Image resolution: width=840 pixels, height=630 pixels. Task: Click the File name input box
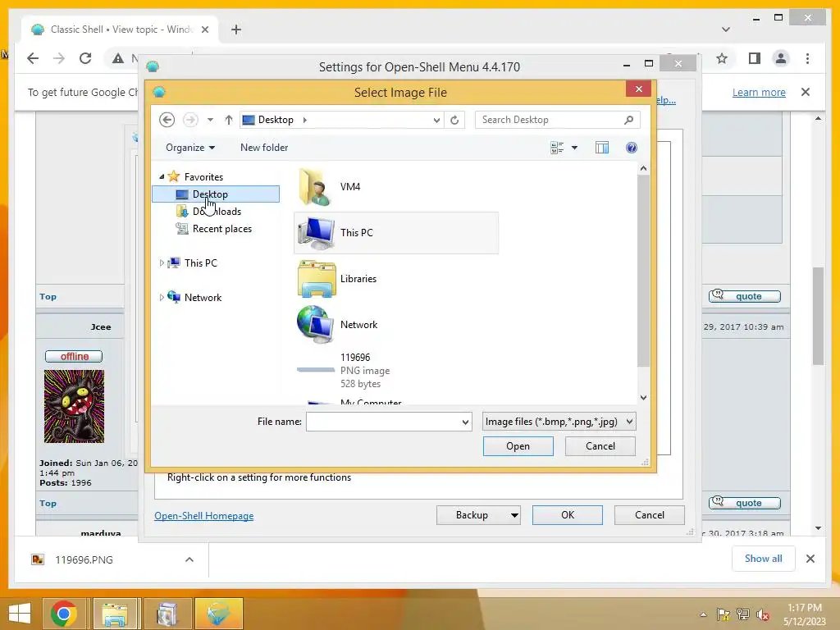pyautogui.click(x=383, y=422)
